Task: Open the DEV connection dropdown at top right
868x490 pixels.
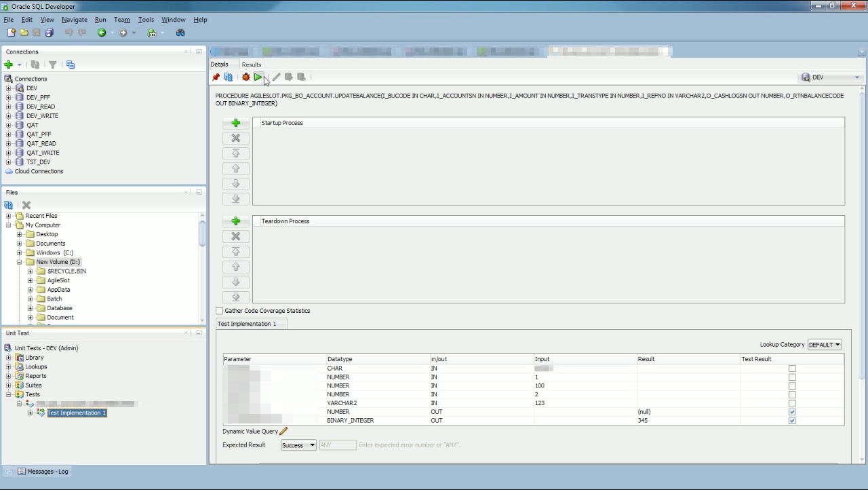Action: [x=831, y=77]
